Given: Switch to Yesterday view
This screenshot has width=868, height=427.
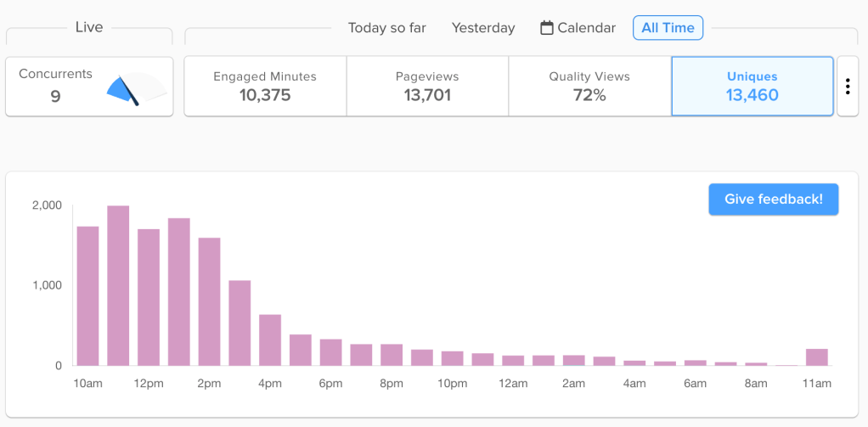Looking at the screenshot, I should click(483, 28).
